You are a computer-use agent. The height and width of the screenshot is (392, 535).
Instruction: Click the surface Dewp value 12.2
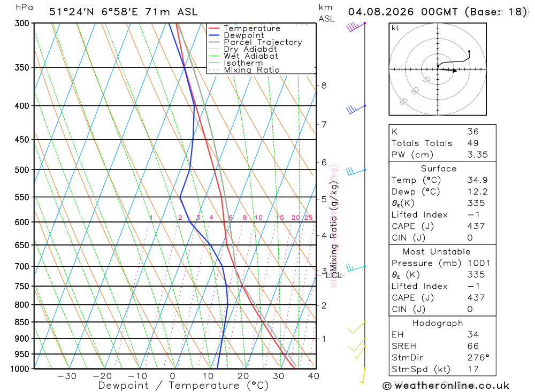click(x=478, y=192)
